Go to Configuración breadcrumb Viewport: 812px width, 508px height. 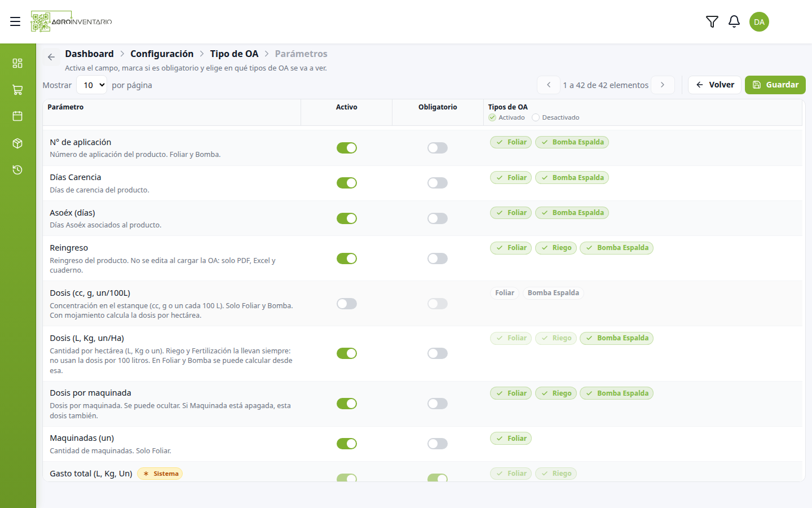tap(162, 54)
